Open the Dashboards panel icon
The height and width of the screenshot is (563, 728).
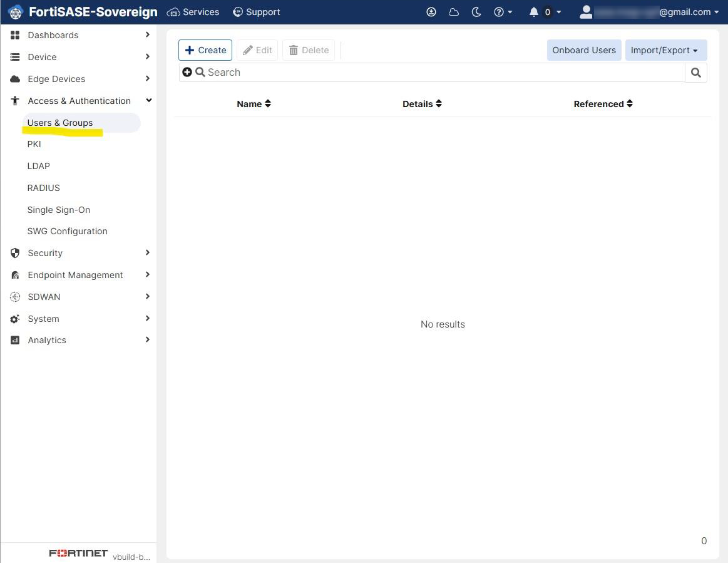14,35
